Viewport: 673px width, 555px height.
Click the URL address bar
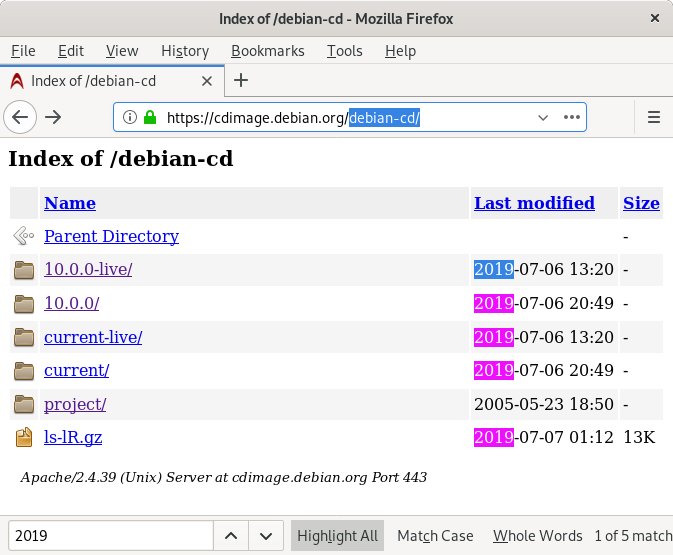pyautogui.click(x=350, y=117)
